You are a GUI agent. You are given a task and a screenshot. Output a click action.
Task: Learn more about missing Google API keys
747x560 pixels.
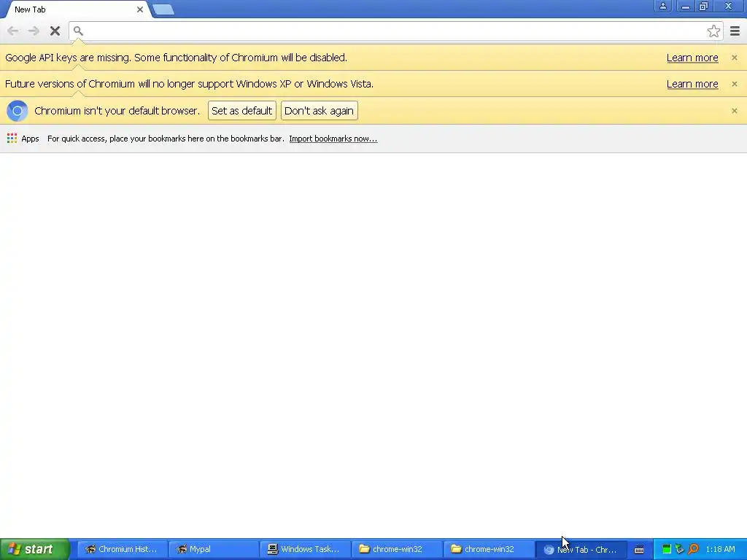pos(692,58)
